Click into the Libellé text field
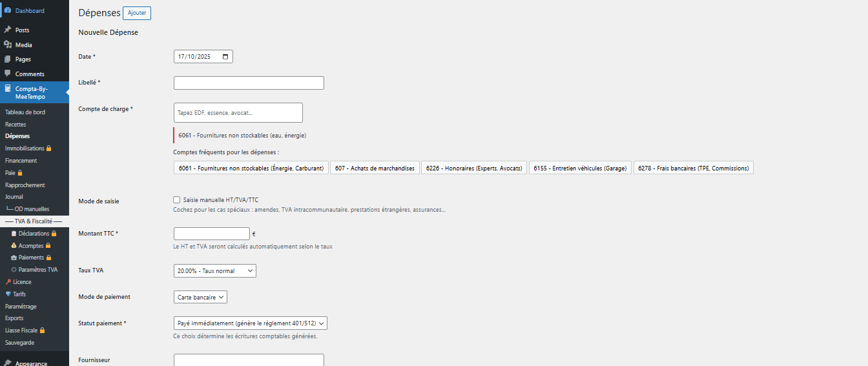868x366 pixels. (x=249, y=83)
